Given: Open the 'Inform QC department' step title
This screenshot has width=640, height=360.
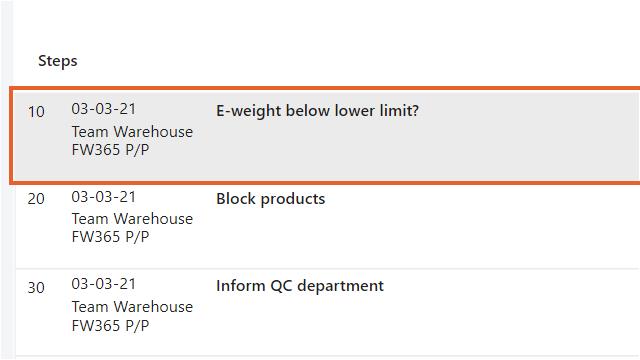Looking at the screenshot, I should click(300, 286).
